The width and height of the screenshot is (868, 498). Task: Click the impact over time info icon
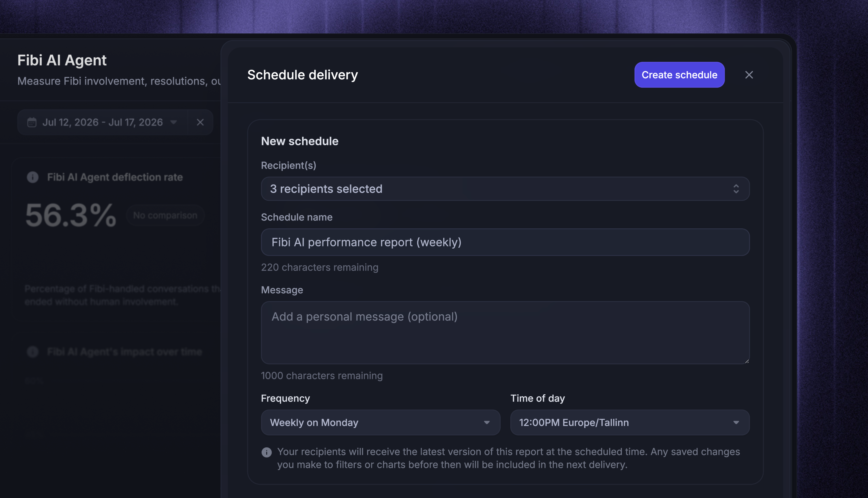(x=32, y=352)
